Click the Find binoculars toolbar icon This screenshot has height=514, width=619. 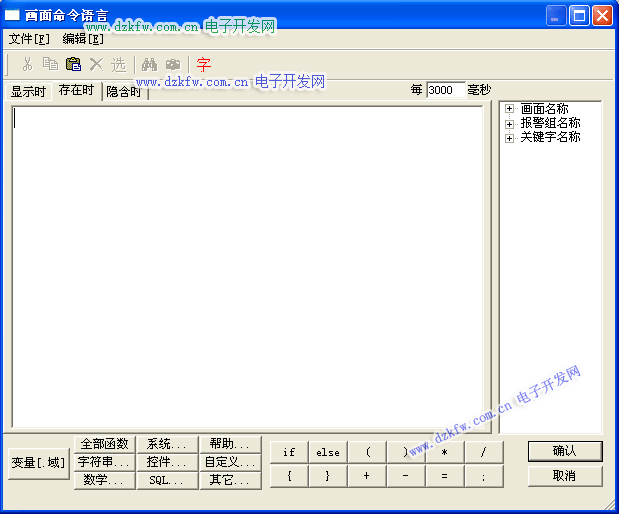point(149,64)
